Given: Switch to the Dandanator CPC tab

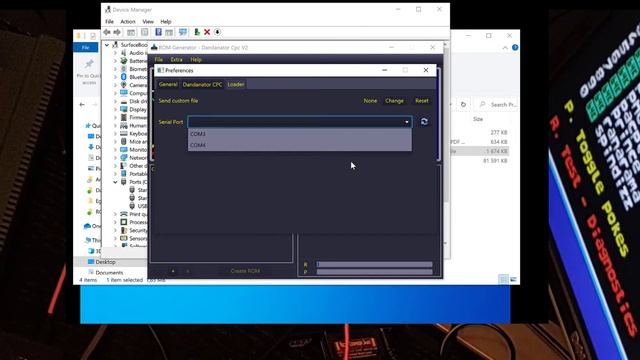Looking at the screenshot, I should coord(202,84).
